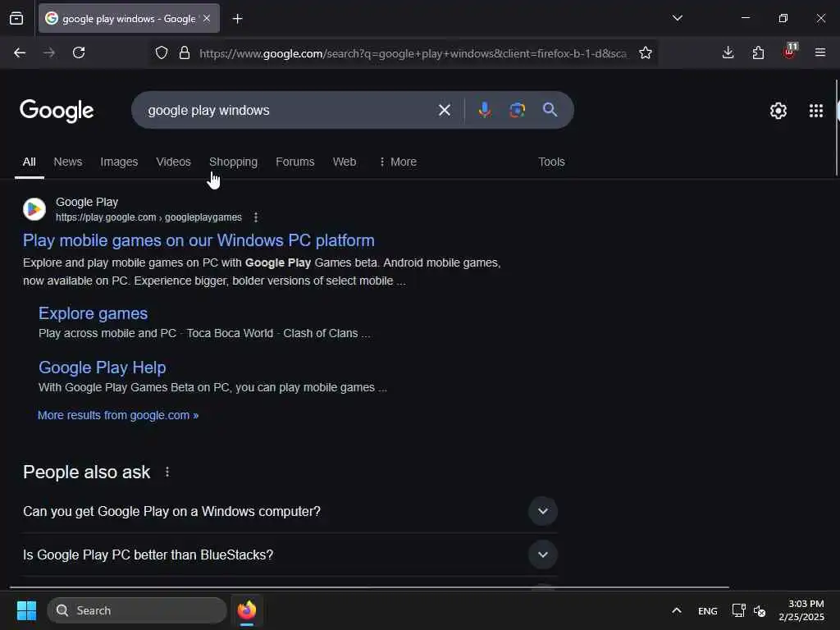Open Firefox View tab list icon

pyautogui.click(x=16, y=19)
